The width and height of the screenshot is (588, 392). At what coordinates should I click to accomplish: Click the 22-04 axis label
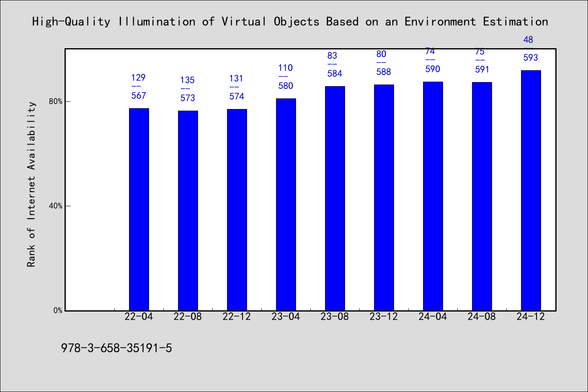pyautogui.click(x=139, y=317)
